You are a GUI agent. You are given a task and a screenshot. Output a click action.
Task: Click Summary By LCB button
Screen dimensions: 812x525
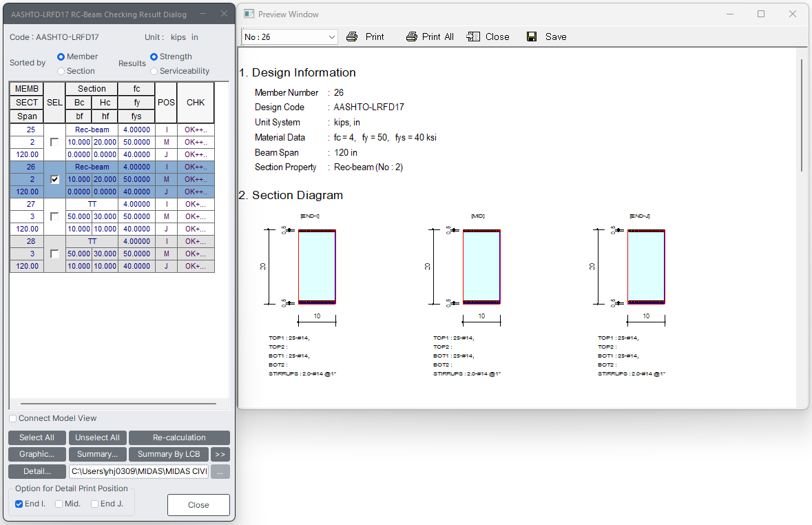click(x=169, y=455)
